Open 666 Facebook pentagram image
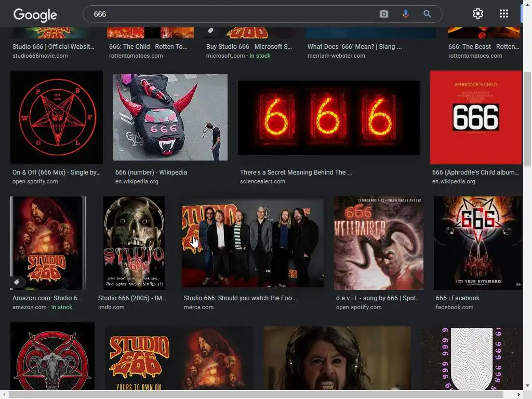This screenshot has height=399, width=532. [478, 243]
